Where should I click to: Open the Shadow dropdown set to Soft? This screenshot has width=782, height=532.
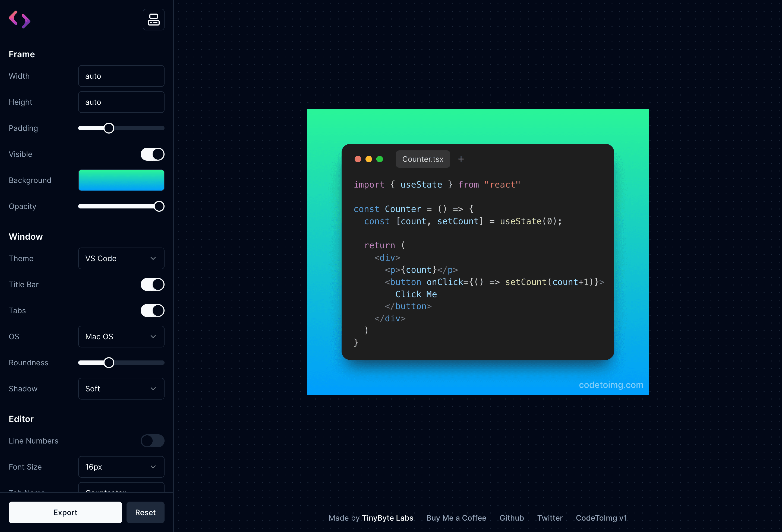click(121, 389)
